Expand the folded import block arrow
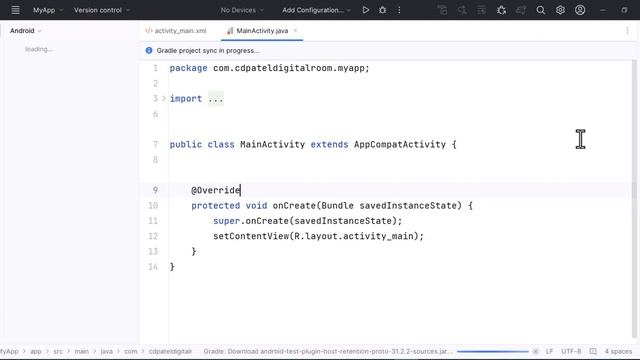 tap(164, 98)
